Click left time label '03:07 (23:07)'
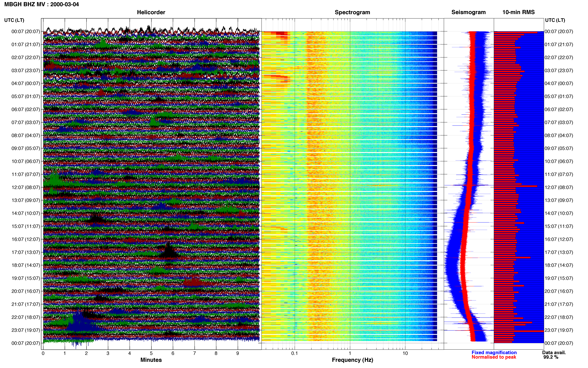 pyautogui.click(x=26, y=71)
